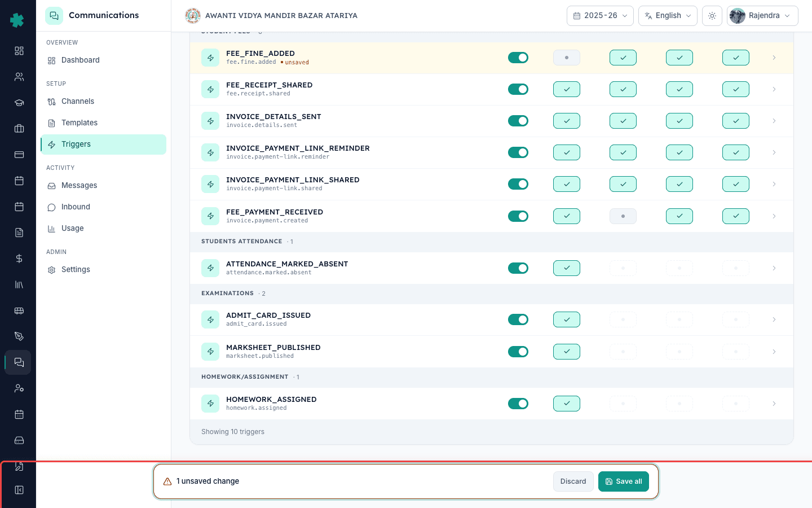Uncheck the checked channel box for ADMIT_CARD_ISSUED
The height and width of the screenshot is (508, 812).
pyautogui.click(x=567, y=319)
